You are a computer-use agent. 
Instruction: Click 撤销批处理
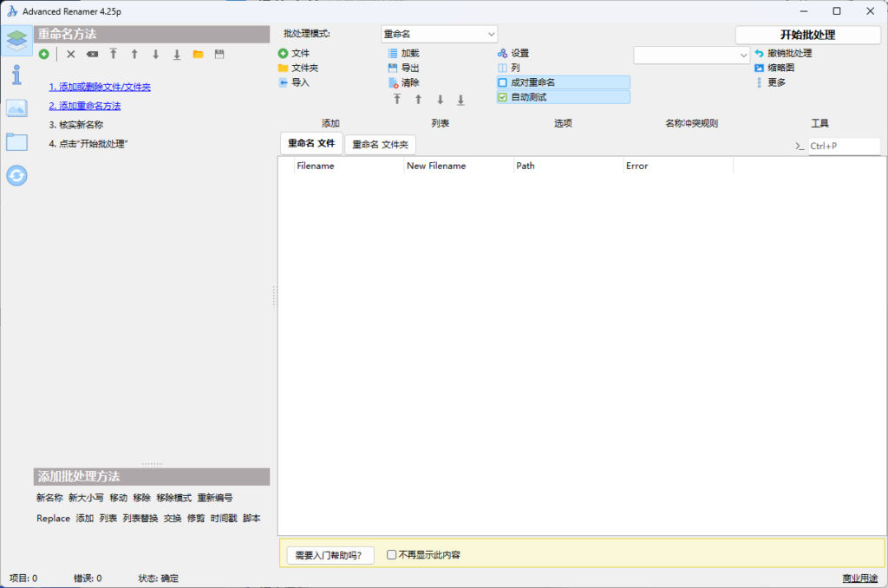[784, 53]
